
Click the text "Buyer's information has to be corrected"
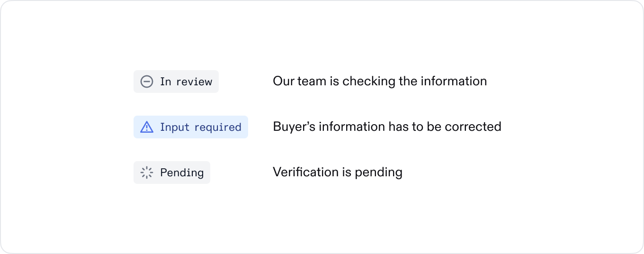pos(387,127)
